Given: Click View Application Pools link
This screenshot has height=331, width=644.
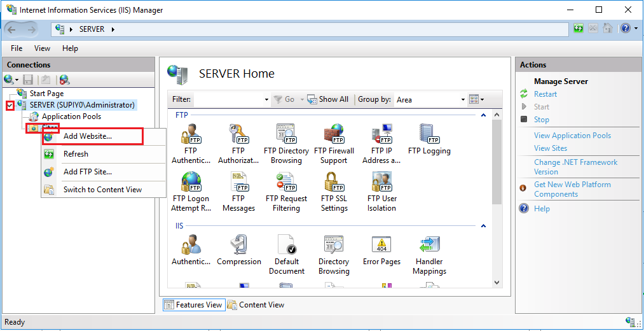Looking at the screenshot, I should [572, 136].
